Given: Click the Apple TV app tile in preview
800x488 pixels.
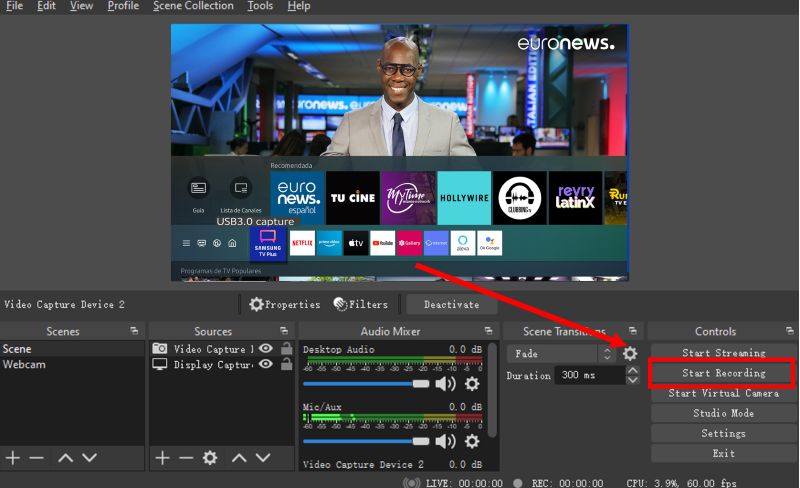Looking at the screenshot, I should pyautogui.click(x=356, y=243).
